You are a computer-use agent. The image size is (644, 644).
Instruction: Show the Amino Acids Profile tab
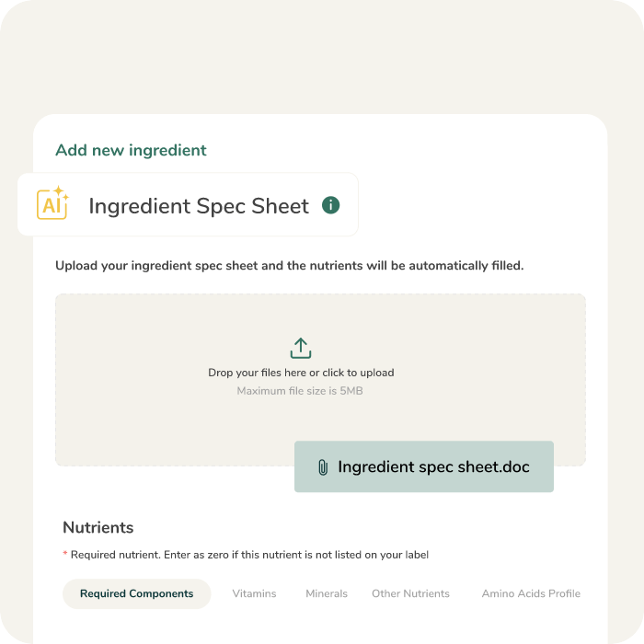531,593
